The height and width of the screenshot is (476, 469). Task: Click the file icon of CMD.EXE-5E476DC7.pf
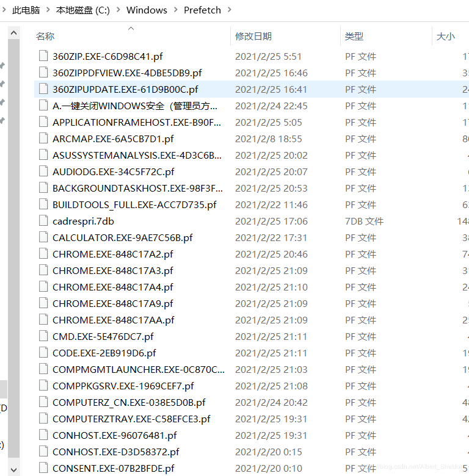pos(43,336)
